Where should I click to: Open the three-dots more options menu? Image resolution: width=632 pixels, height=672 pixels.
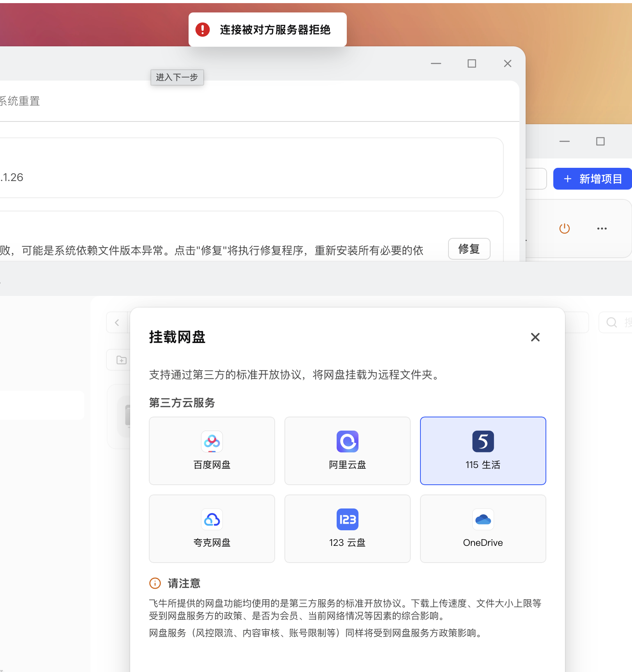[x=602, y=229]
